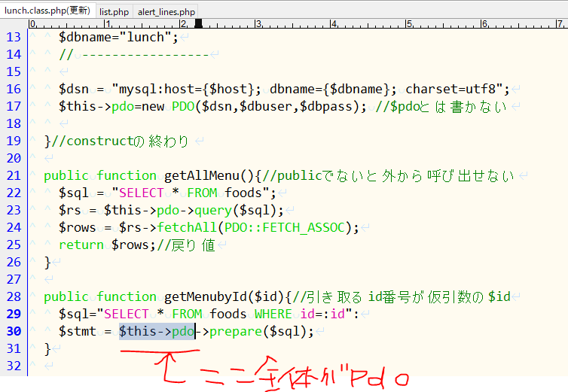The image size is (568, 392).
Task: Click the dashed comment line on line 14
Action: (x=134, y=55)
